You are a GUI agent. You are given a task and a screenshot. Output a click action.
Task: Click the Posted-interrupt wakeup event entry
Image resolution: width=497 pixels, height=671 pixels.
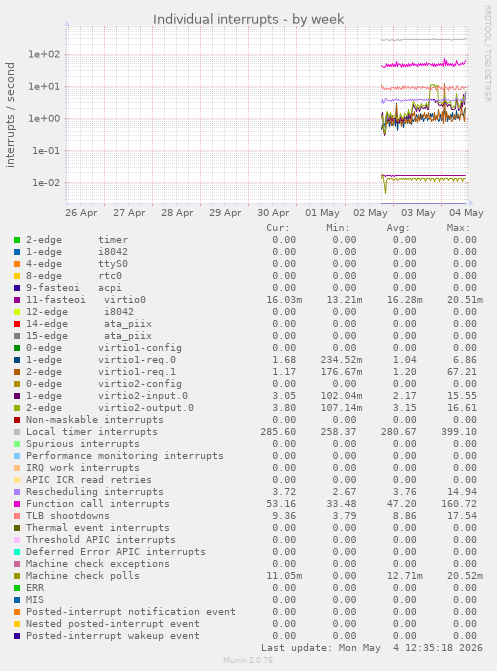click(x=113, y=635)
